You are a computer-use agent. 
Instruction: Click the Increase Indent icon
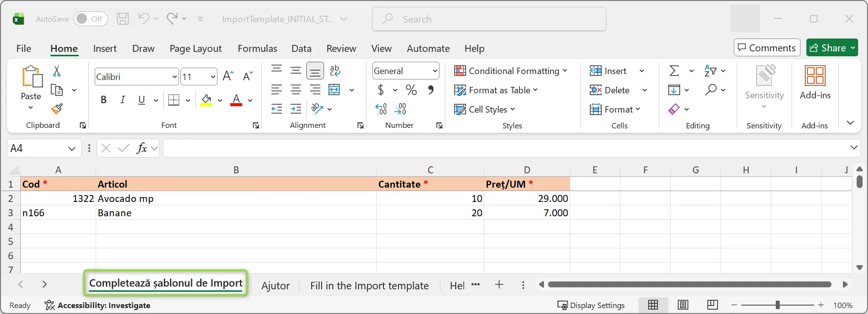pyautogui.click(x=296, y=109)
